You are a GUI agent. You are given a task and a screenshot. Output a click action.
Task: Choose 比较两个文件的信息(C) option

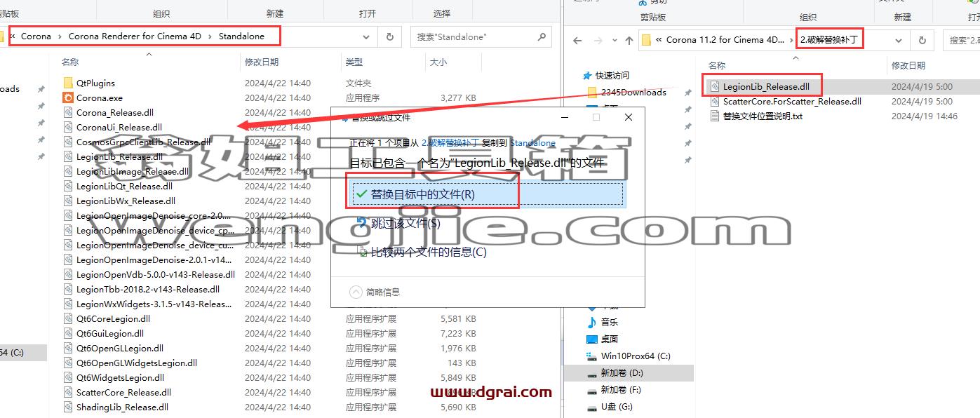click(x=422, y=252)
